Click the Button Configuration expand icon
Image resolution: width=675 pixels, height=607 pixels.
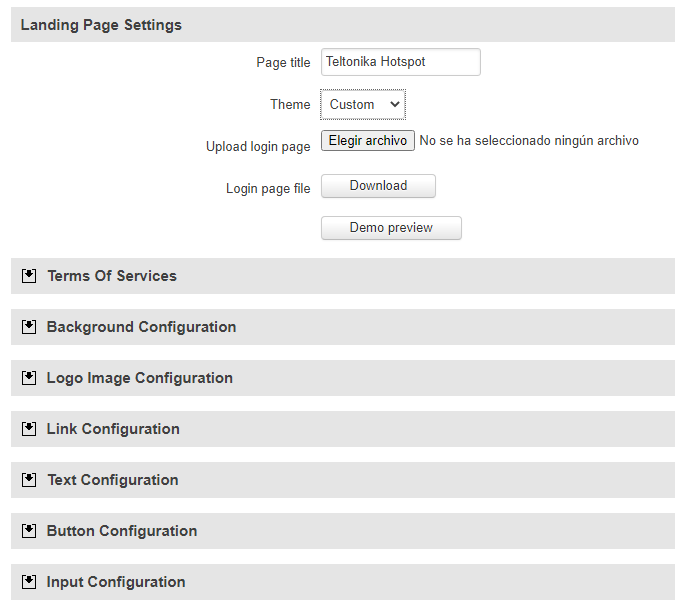click(29, 531)
